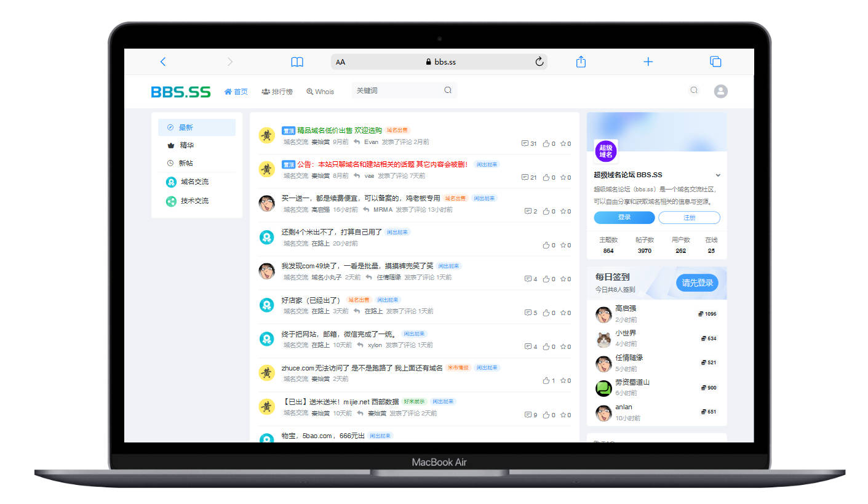Click 请先登录 check-in button

pyautogui.click(x=698, y=283)
